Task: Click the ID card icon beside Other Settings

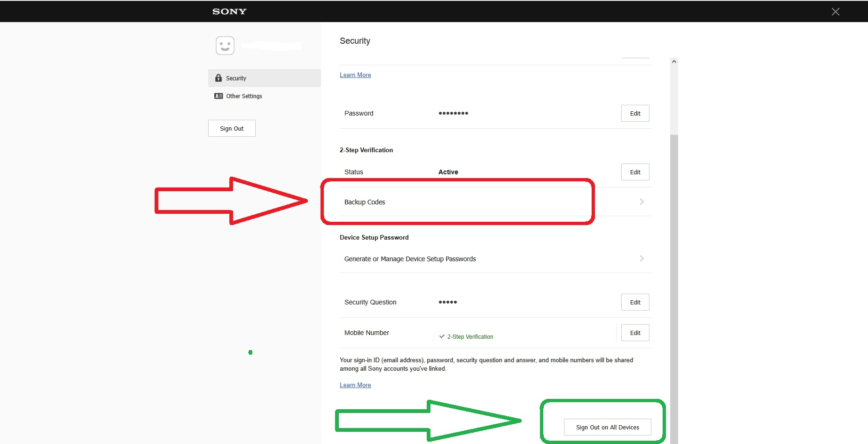Action: pos(219,96)
